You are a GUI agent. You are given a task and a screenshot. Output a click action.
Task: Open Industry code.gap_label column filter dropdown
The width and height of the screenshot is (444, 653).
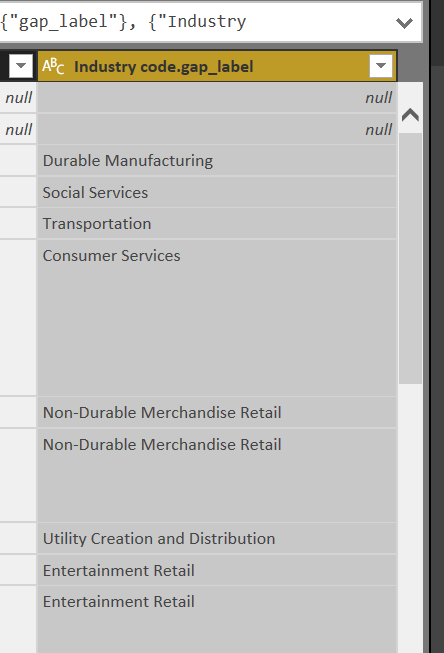(381, 65)
